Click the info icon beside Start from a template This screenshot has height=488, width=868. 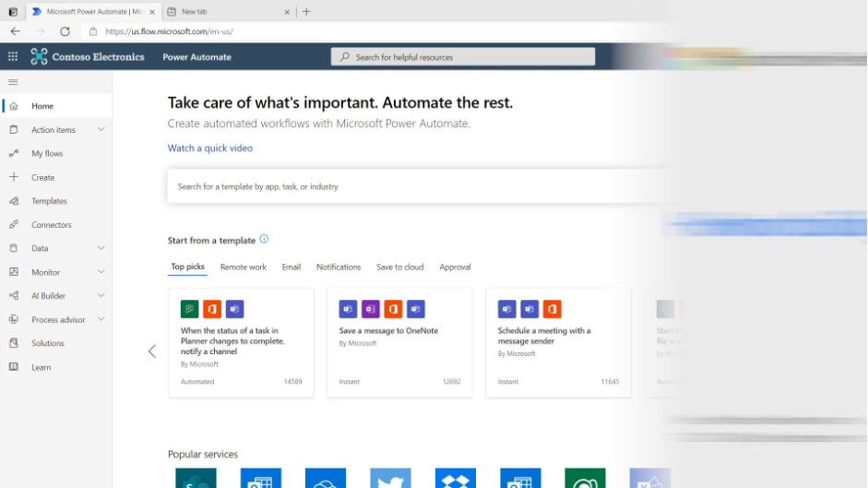264,239
